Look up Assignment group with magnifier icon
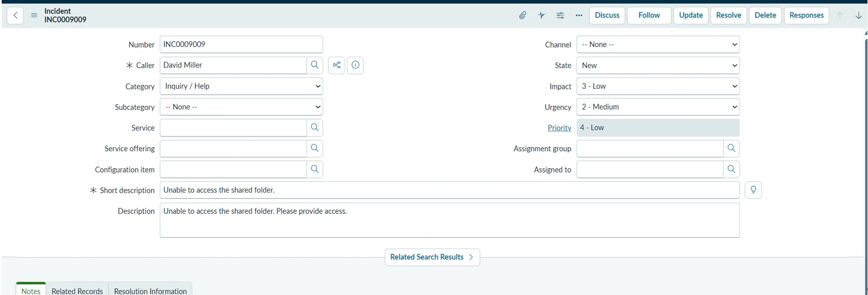The height and width of the screenshot is (295, 868). 731,148
